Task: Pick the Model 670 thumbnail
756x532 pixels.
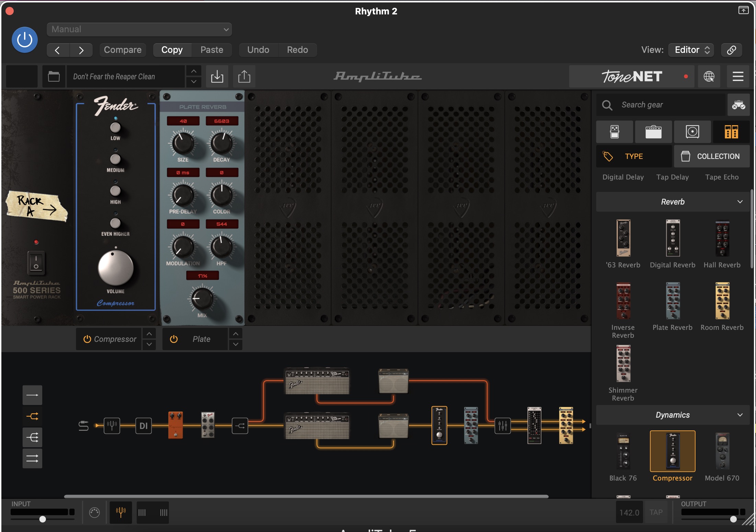Action: point(722,451)
